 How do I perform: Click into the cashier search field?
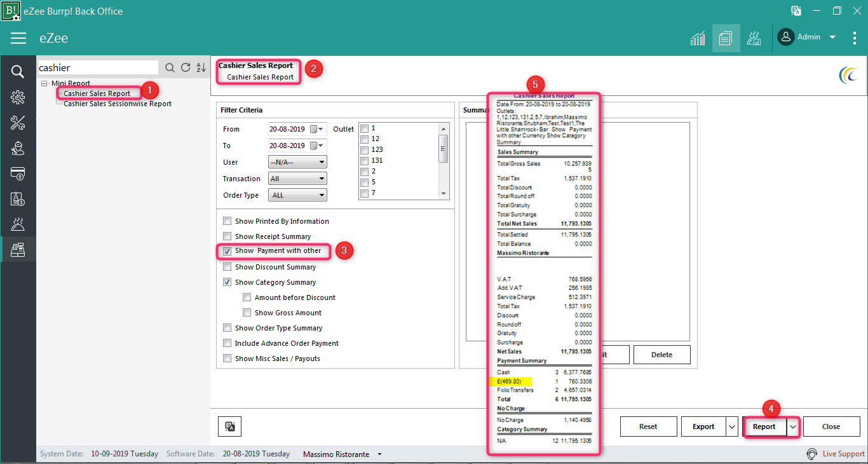pos(97,67)
